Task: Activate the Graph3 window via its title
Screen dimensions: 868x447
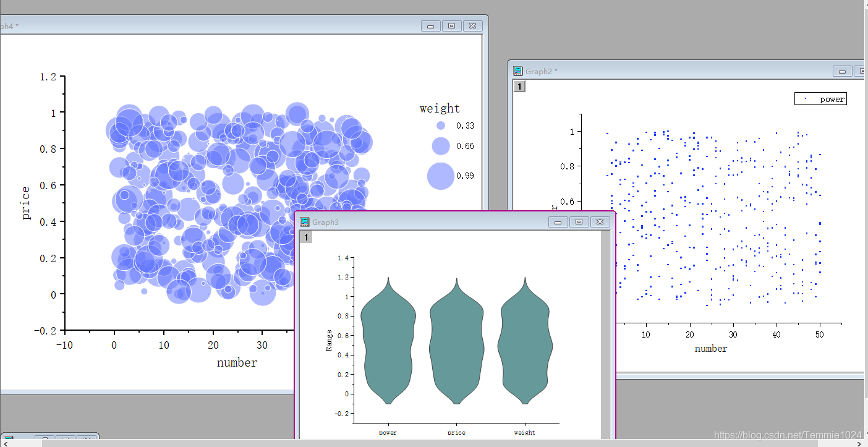Action: pyautogui.click(x=325, y=222)
